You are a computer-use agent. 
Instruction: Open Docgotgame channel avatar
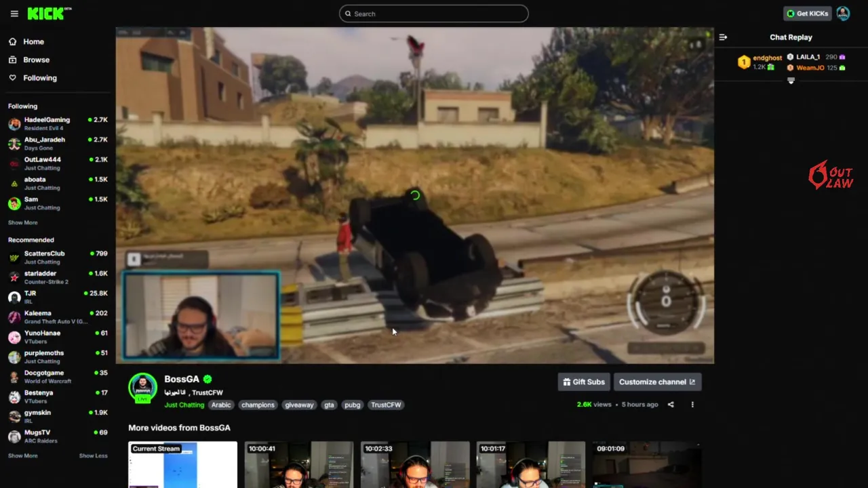click(14, 377)
